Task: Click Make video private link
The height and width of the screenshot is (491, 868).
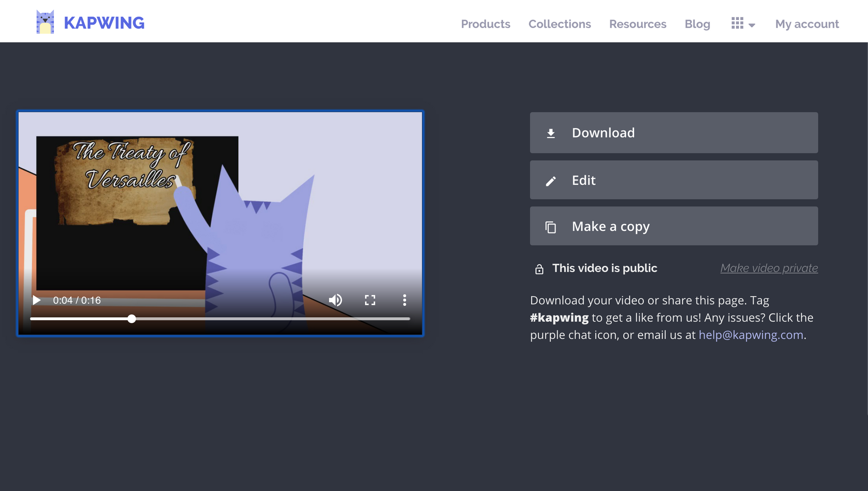Action: coord(769,268)
